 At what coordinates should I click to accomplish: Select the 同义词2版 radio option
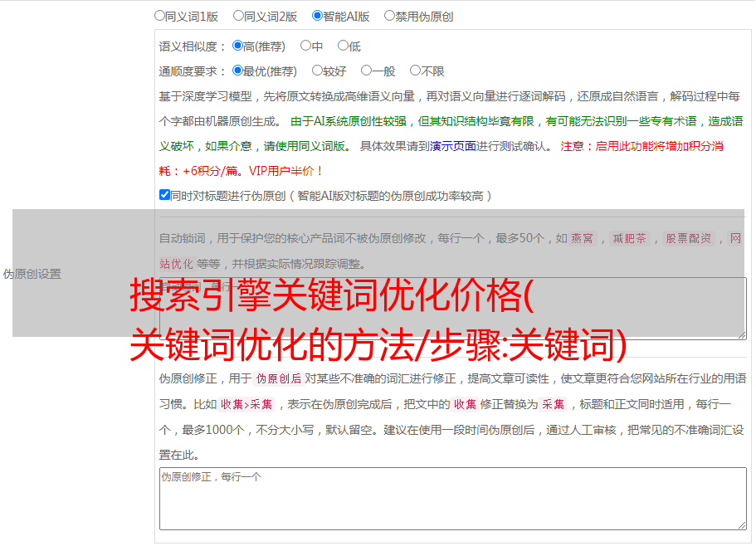pos(238,16)
